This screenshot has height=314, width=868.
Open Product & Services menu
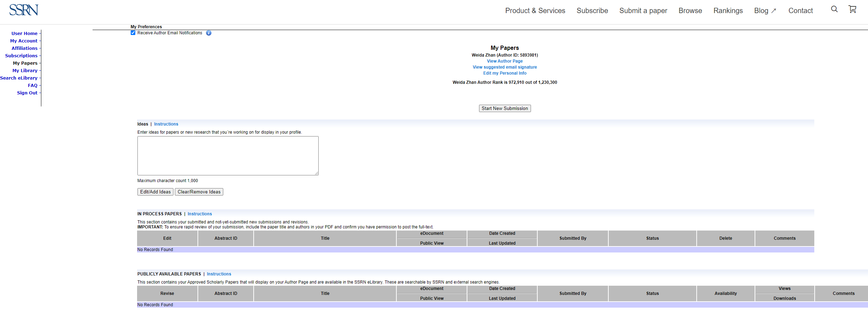point(535,11)
